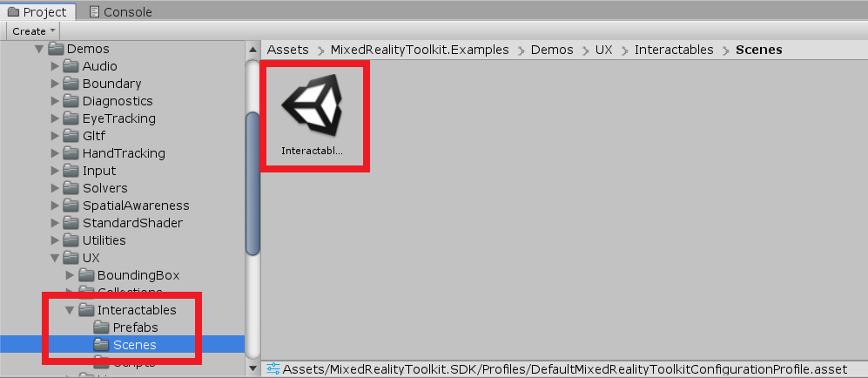Click the folder tree vertical scrollbar thumb
The height and width of the screenshot is (378, 868).
coord(252,184)
